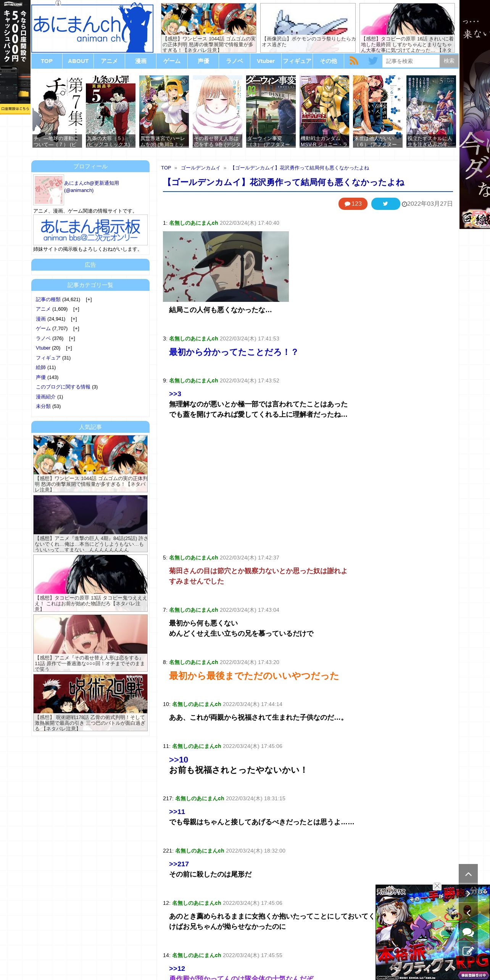Open the blood-splattered soldier post image
490x980 pixels.
pos(226,266)
